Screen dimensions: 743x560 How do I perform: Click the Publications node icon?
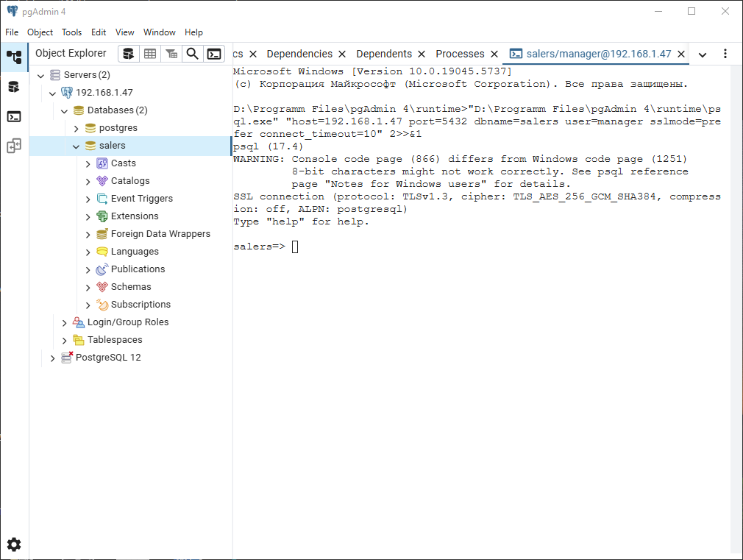tap(102, 269)
